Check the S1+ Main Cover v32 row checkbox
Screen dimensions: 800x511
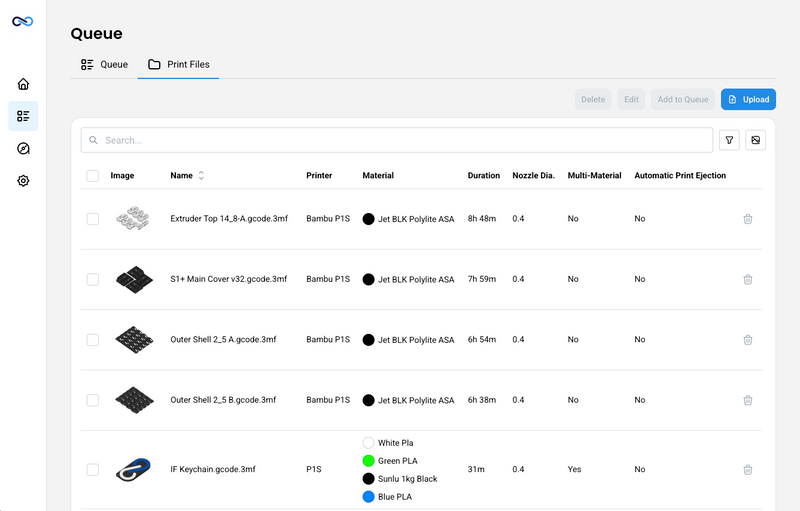[93, 280]
